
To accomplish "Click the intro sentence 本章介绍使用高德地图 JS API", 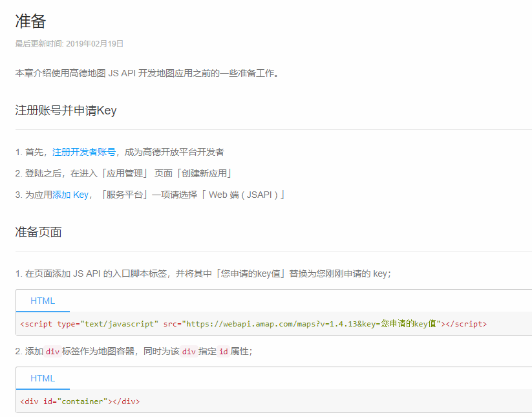I will [147, 73].
